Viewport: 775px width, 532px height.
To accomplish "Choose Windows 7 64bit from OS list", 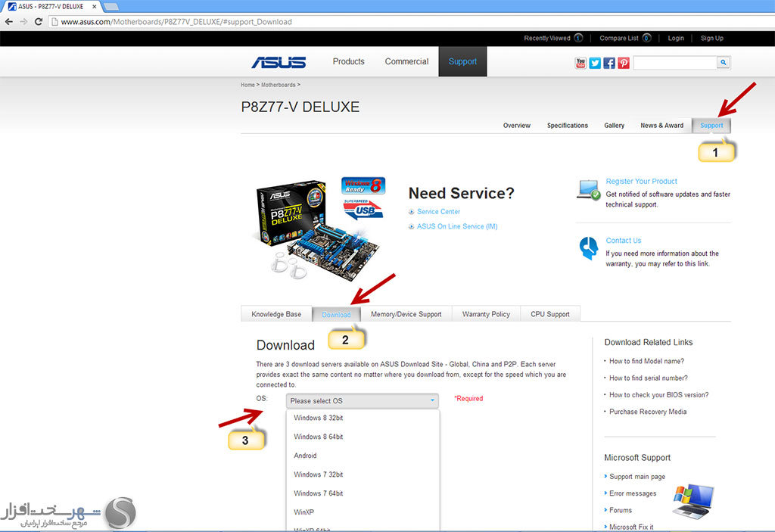I will (319, 493).
